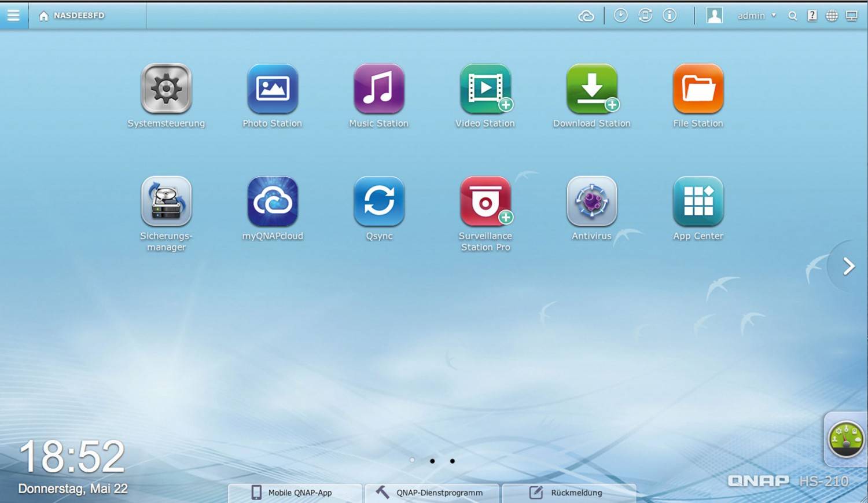Go to next desktop page arrow
Viewport: 868px width, 503px height.
click(x=848, y=266)
